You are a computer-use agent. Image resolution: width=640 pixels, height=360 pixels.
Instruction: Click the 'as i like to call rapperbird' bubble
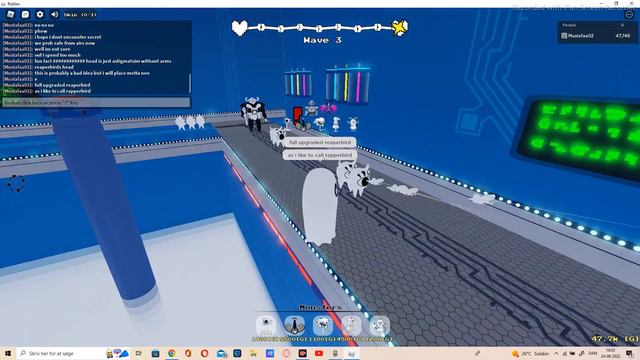320,155
